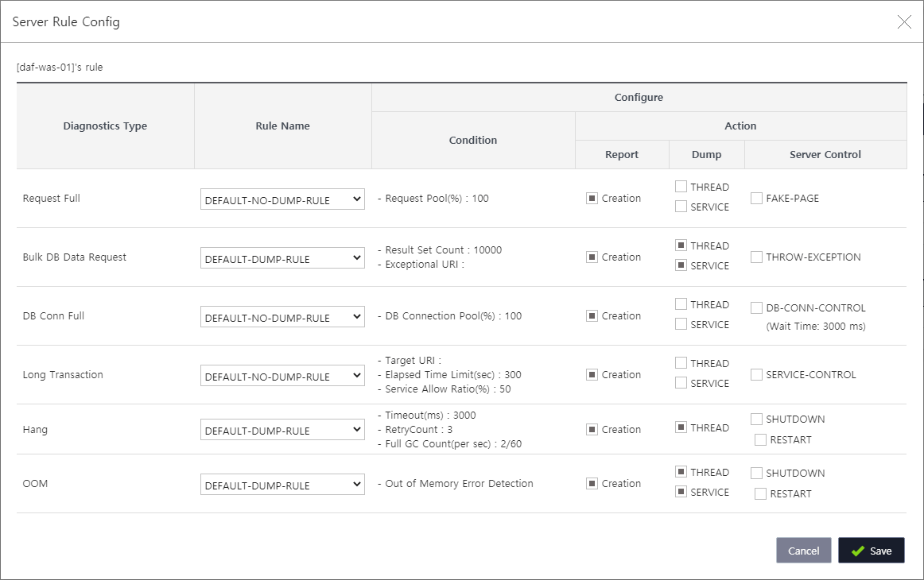The image size is (924, 580).
Task: Click the Save button
Action: point(872,550)
